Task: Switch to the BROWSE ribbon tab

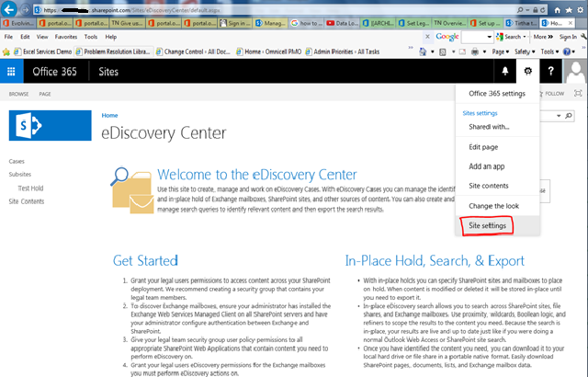Action: pyautogui.click(x=18, y=94)
